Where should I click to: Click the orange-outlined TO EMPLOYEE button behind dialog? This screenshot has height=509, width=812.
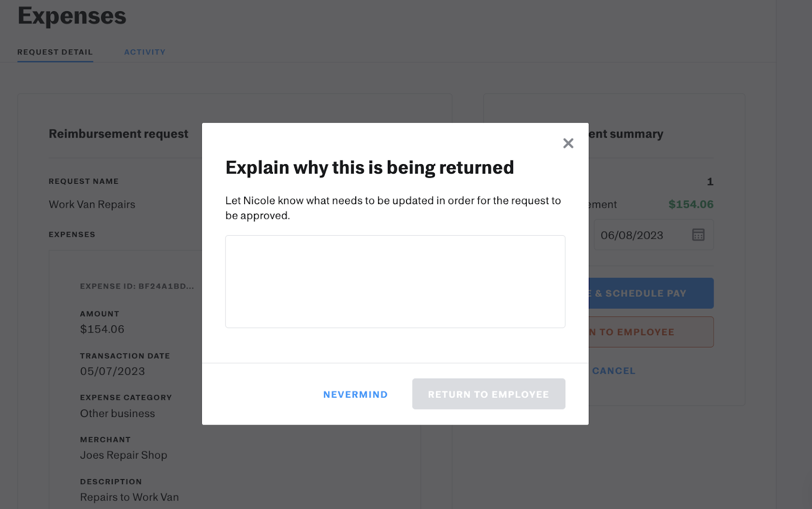651,332
